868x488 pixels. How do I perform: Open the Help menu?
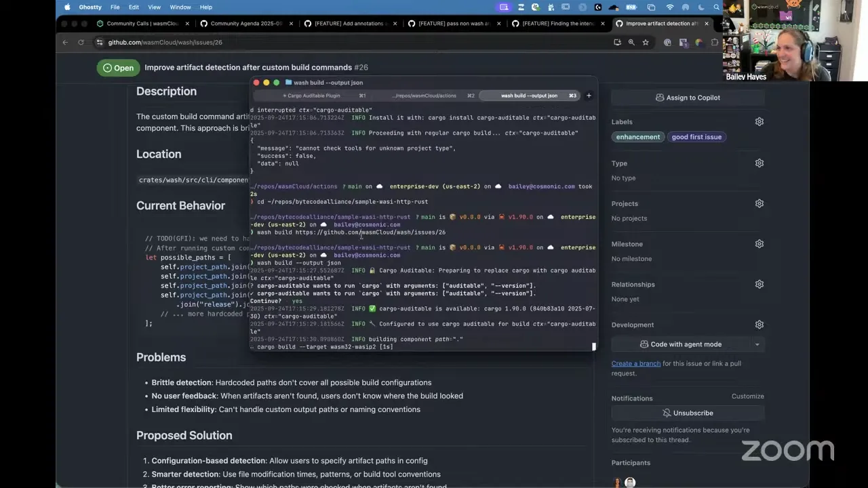pos(206,7)
